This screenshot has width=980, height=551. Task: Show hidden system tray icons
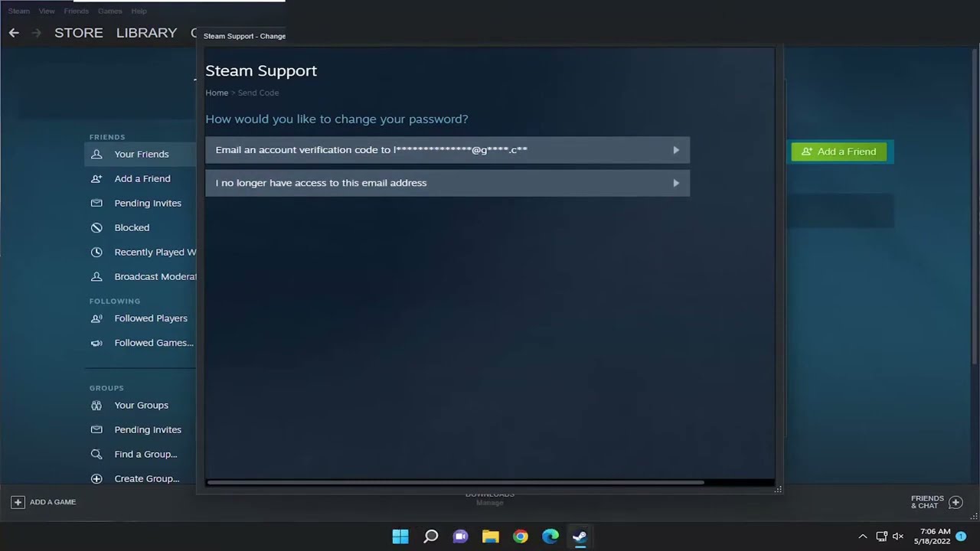pos(863,536)
